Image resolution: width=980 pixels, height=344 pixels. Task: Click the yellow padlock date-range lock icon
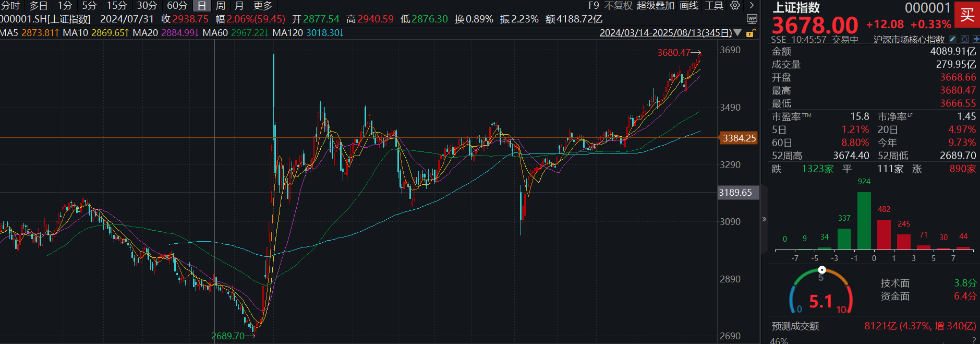(750, 33)
